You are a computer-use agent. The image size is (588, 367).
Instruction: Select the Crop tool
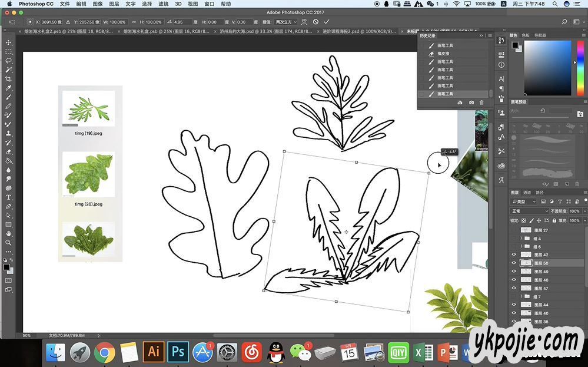pyautogui.click(x=8, y=78)
